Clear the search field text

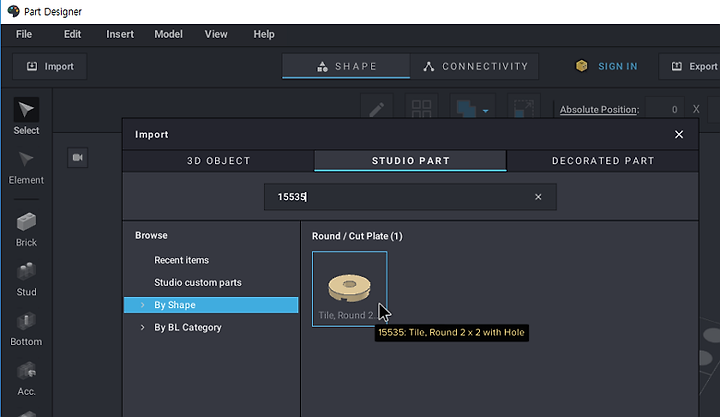point(538,197)
